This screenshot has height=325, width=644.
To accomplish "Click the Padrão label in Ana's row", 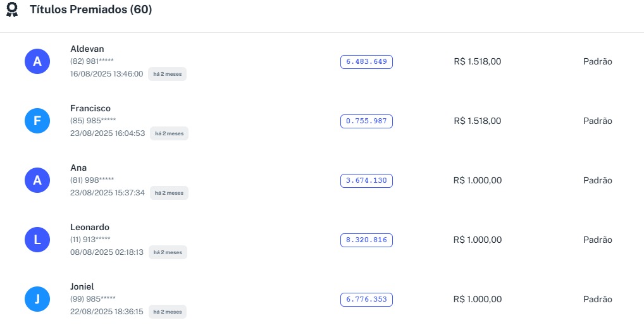I will pos(598,180).
